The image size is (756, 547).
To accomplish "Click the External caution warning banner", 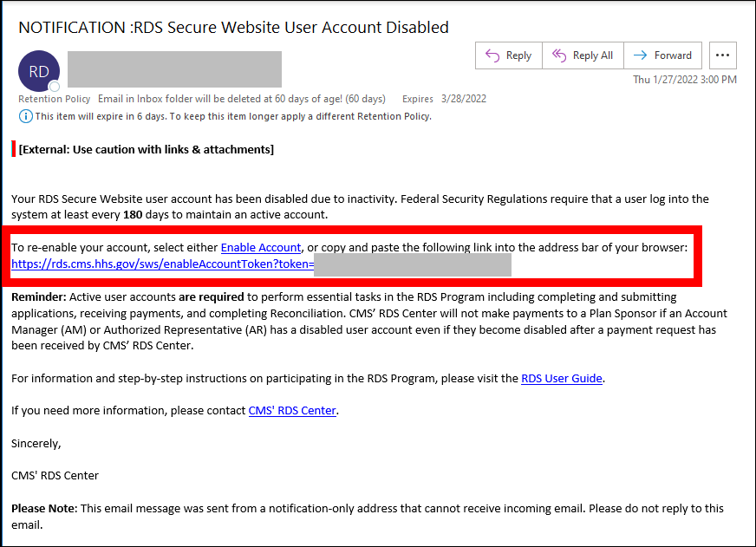I will (x=146, y=149).
